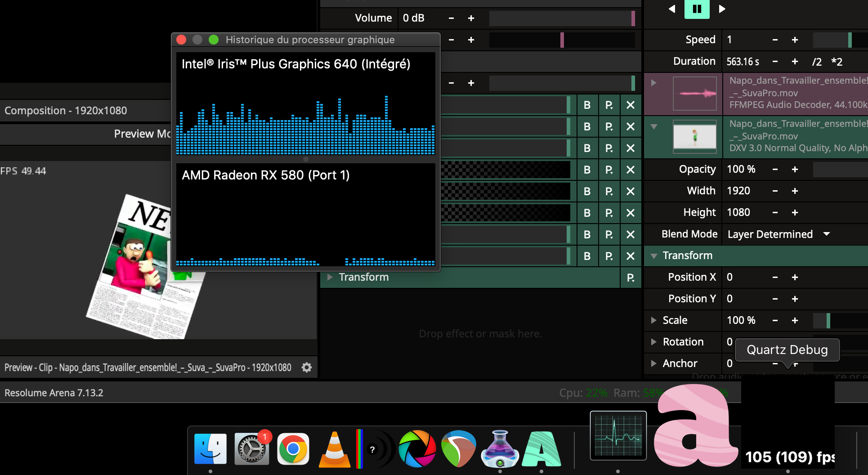Open VLC from the dock
868x475 pixels.
[334, 449]
